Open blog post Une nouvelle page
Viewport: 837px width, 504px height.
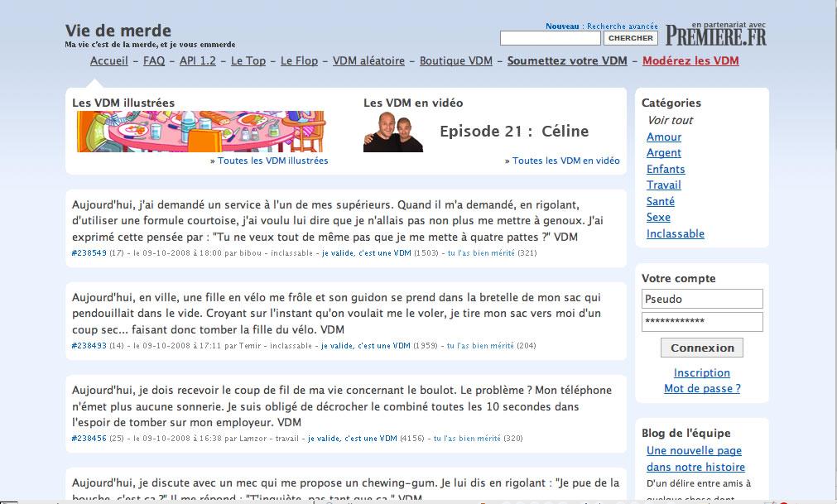696,458
